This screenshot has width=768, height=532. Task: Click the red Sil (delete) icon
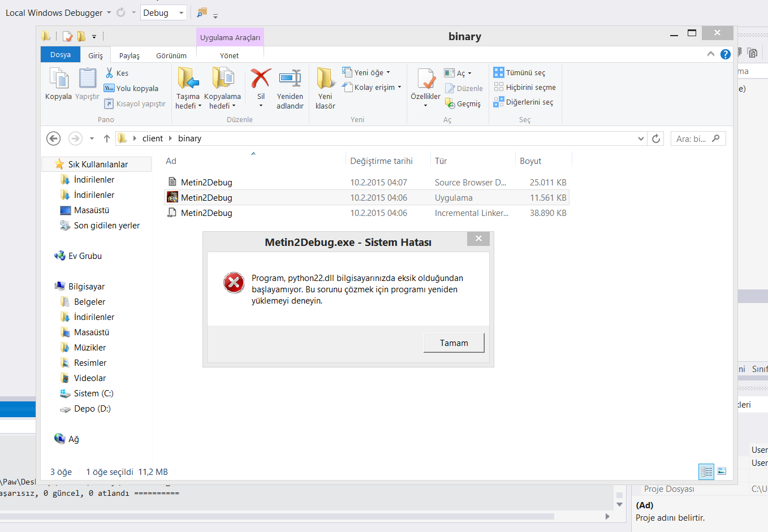[x=261, y=79]
